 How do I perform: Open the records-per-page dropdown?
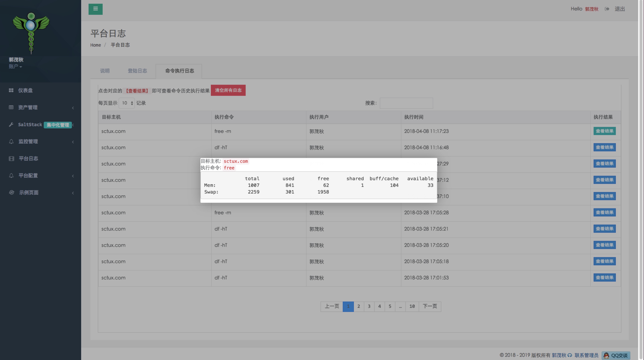(127, 103)
